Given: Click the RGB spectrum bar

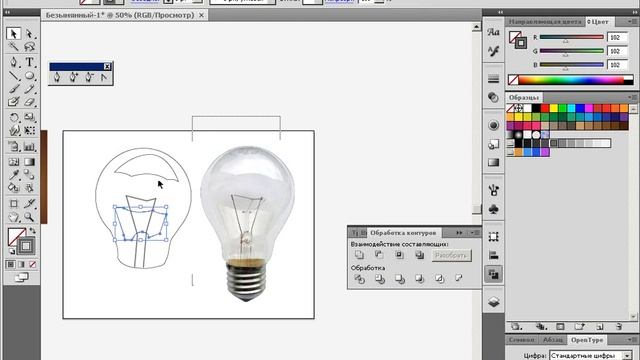Looking at the screenshot, I should tap(571, 80).
